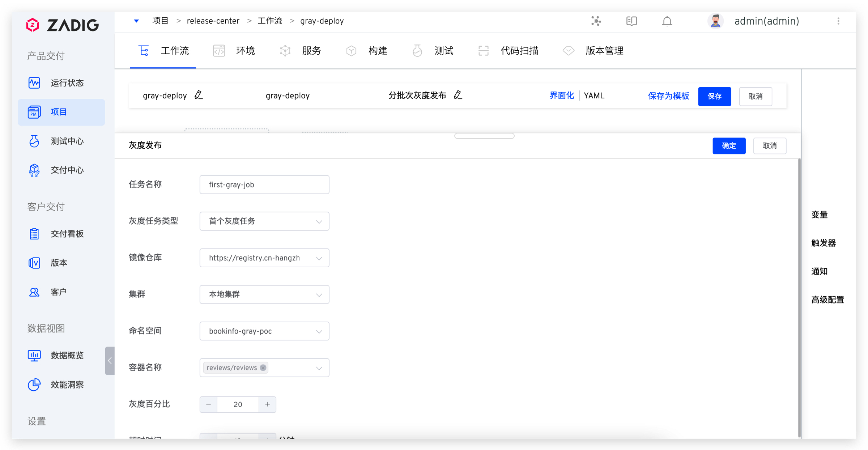Viewport: 868px width, 450px height.
Task: Open the documentation book icon
Action: coord(631,21)
